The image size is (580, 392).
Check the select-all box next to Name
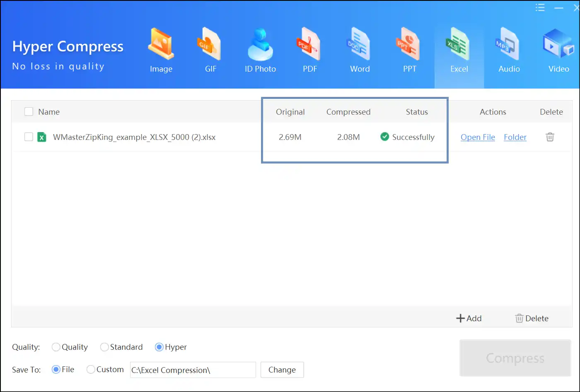pyautogui.click(x=29, y=112)
